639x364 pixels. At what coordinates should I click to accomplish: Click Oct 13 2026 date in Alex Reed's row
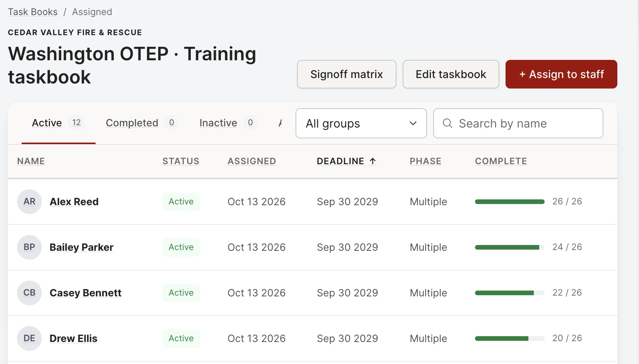pyautogui.click(x=256, y=202)
